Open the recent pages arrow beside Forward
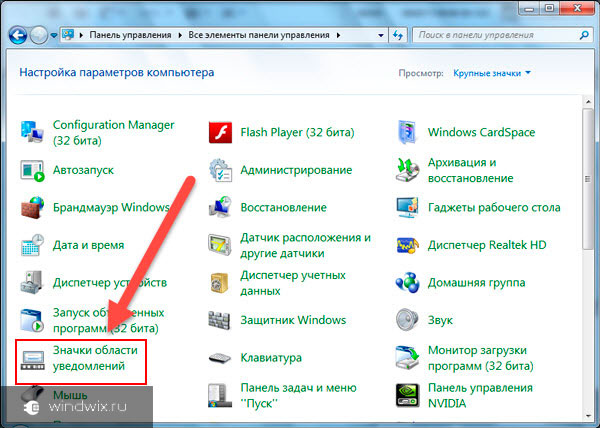The width and height of the screenshot is (600, 428). (54, 36)
